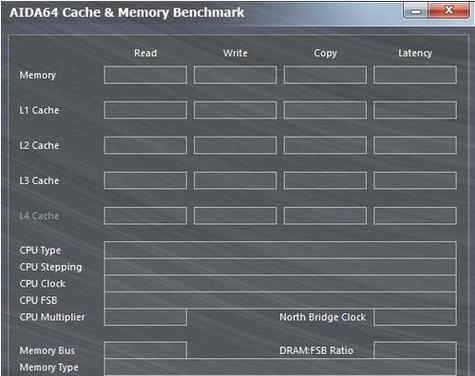The image size is (475, 376).
Task: Click the CPU Multiplier label
Action: coord(52,317)
